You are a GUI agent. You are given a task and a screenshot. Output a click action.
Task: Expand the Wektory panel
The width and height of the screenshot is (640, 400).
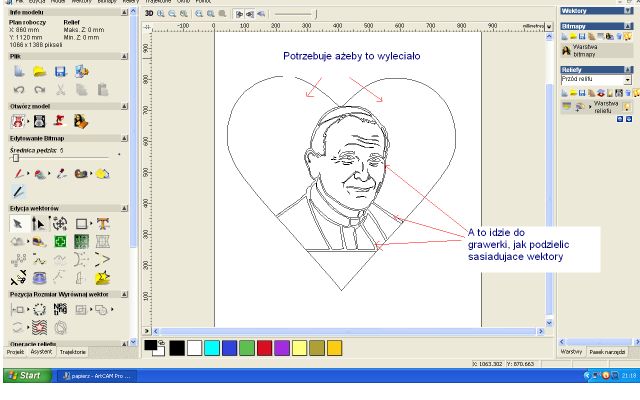pos(629,11)
